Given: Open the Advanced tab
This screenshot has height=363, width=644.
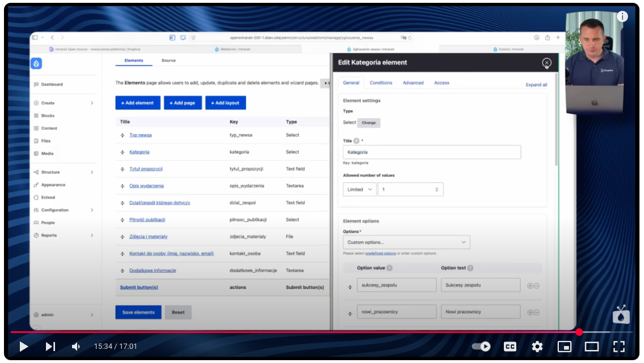Looking at the screenshot, I should click(x=413, y=83).
